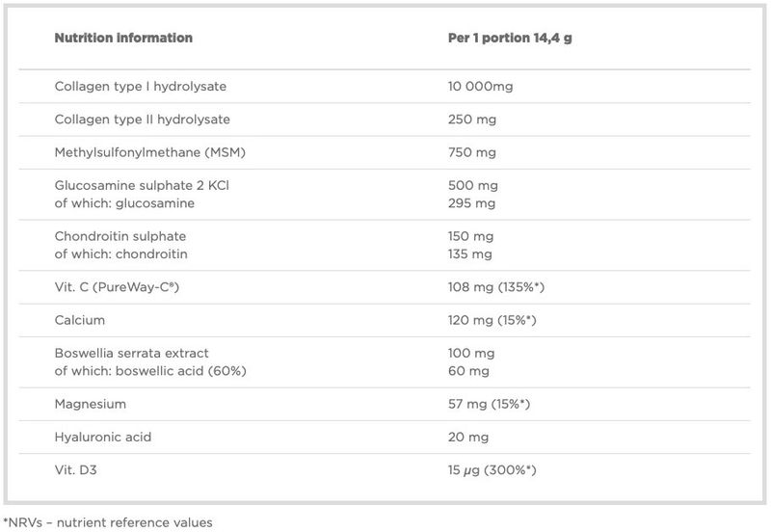771x532 pixels.
Task: Click the 108 mg (135%*) value
Action: pos(496,287)
